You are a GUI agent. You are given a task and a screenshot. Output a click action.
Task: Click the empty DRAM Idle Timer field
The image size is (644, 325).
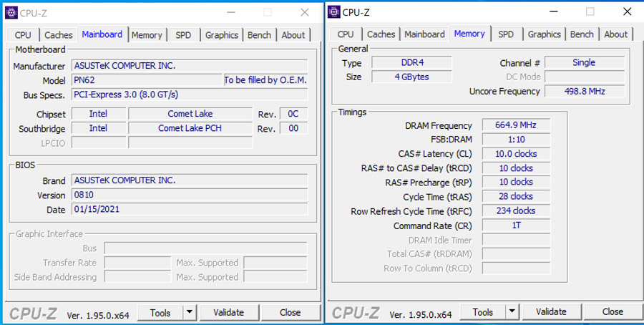tap(516, 240)
